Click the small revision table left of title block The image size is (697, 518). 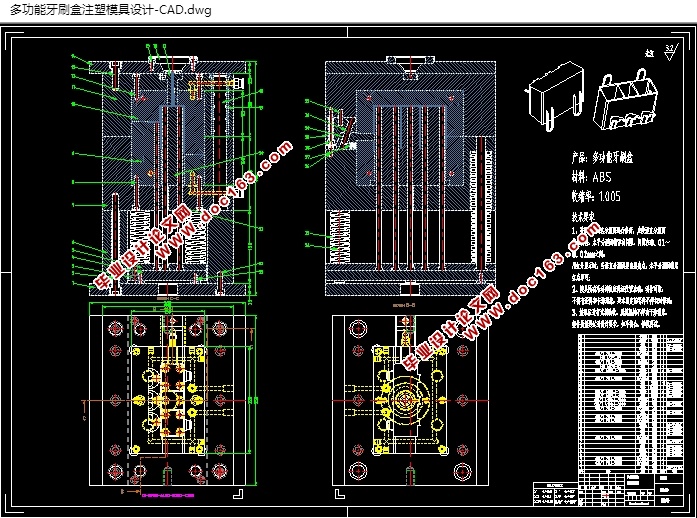(x=556, y=494)
